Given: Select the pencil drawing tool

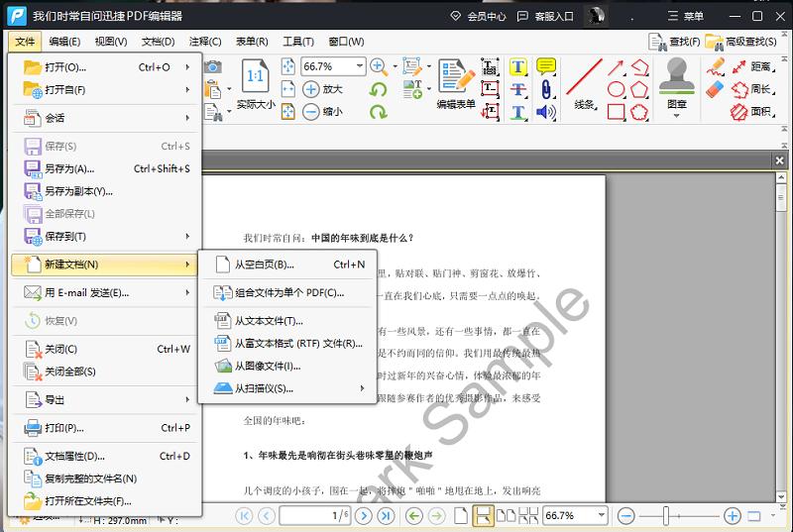Looking at the screenshot, I should [716, 66].
